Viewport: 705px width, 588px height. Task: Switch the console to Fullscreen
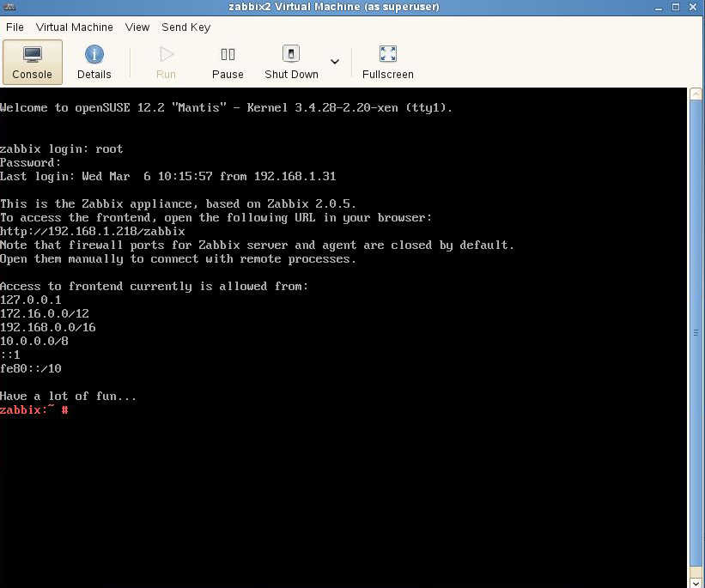(x=387, y=62)
